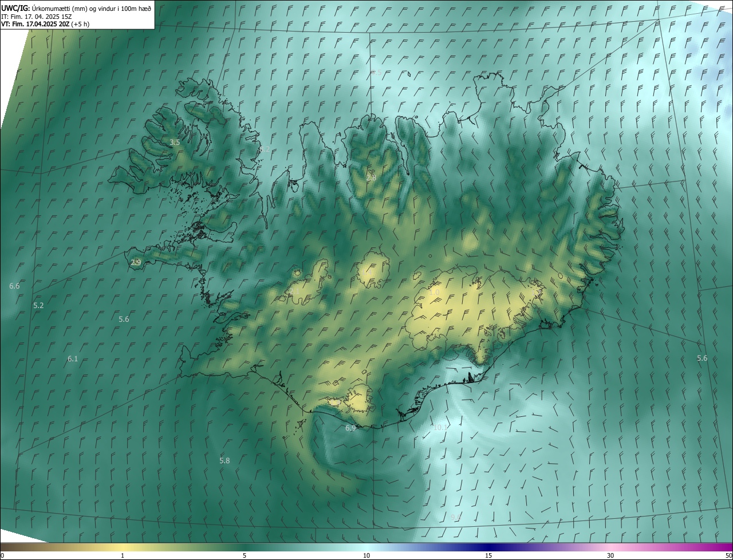Viewport: 733px width, 560px height.
Task: Click the 6.9 value on the south coast
Action: 350,428
